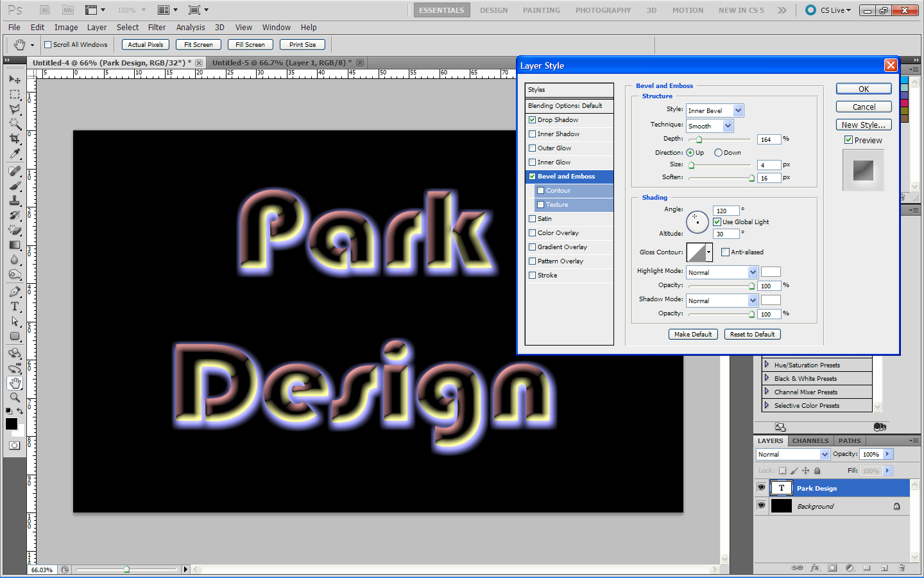Click the Background layer thumbnail

click(x=781, y=506)
